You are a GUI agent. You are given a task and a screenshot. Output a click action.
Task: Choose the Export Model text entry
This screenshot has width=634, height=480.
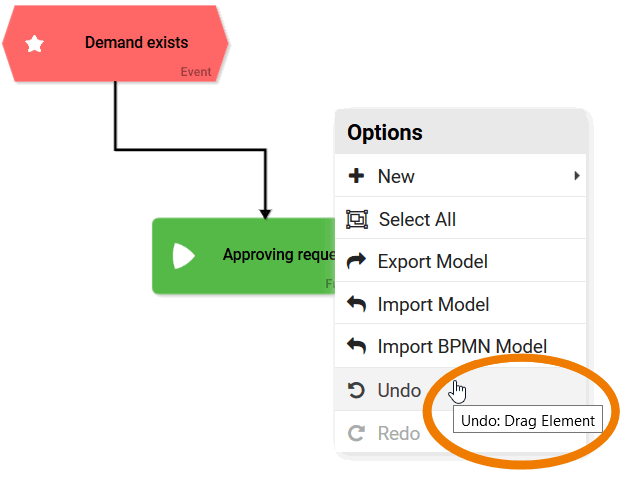click(x=432, y=262)
